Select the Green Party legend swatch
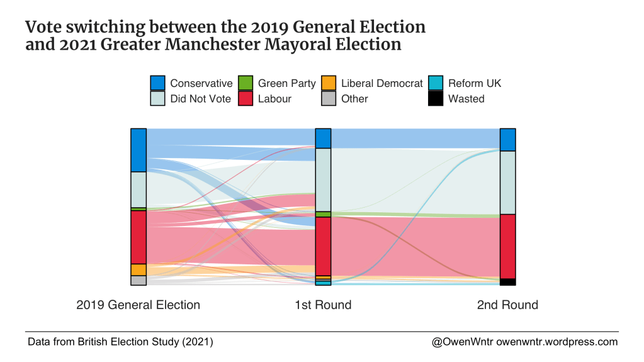Viewport: 644px width, 362px height. point(246,83)
